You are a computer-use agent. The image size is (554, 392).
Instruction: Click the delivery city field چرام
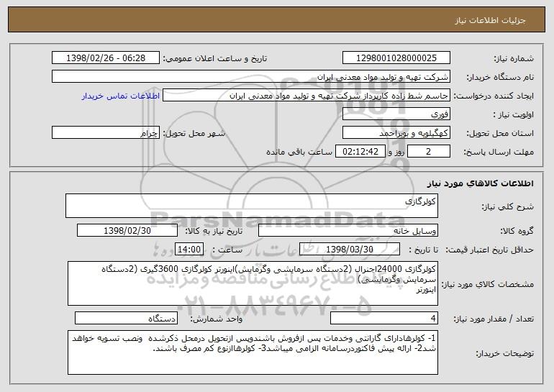coord(106,132)
